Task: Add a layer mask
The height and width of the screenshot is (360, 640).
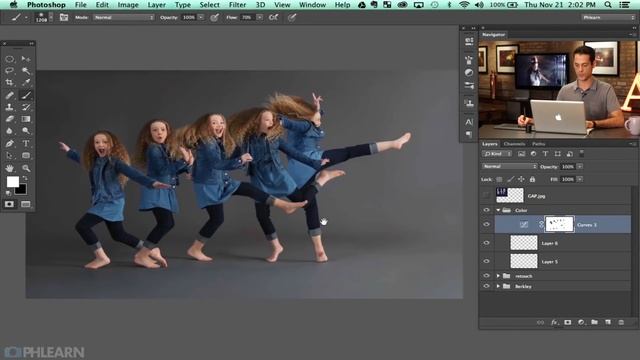Action: click(567, 322)
